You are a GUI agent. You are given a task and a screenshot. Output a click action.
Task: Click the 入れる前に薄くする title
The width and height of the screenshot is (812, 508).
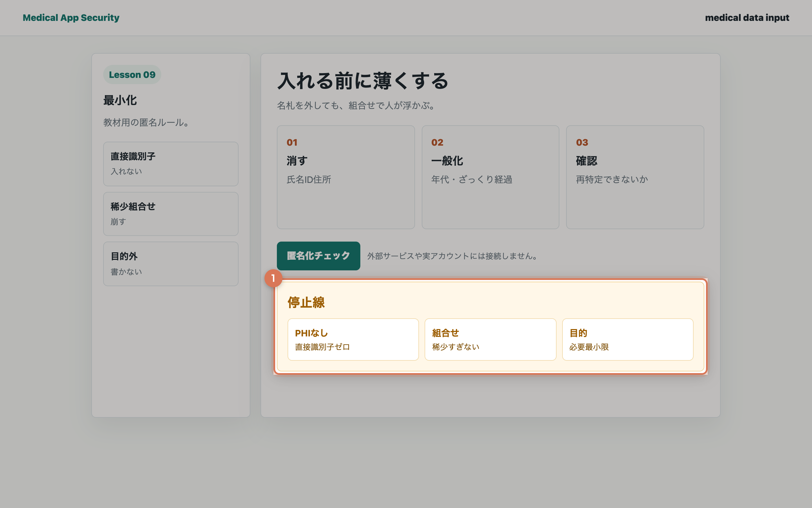point(363,81)
